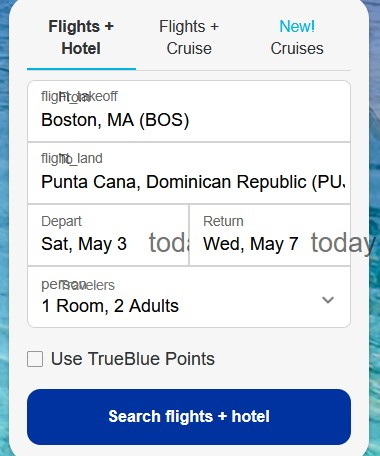This screenshot has height=456, width=380.
Task: Click the flight_takeoff icon label in From field
Action: pos(79,97)
